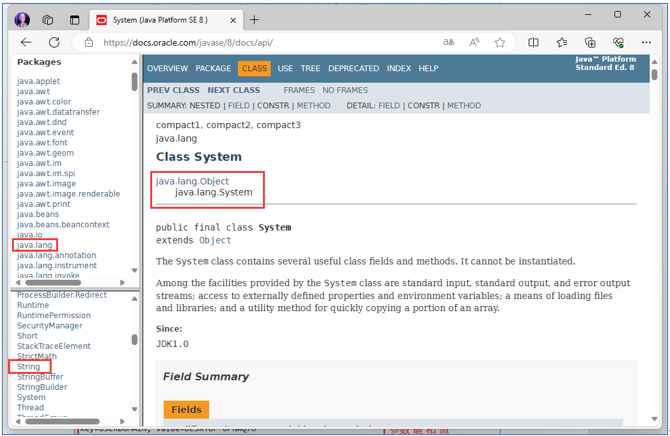Open Runtime class link
The image size is (670, 436).
point(33,305)
